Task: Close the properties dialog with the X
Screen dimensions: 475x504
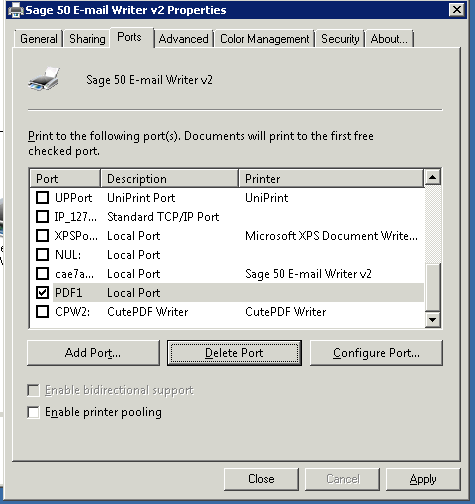Action: click(457, 10)
